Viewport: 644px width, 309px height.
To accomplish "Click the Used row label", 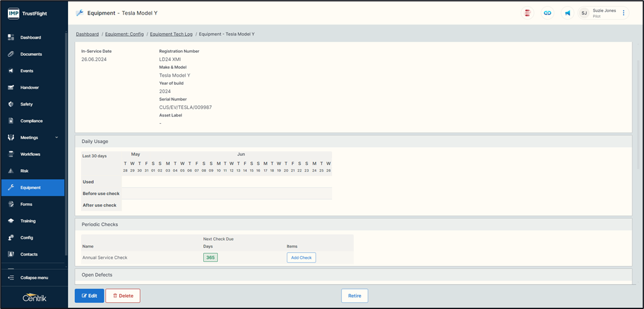I will [x=88, y=182].
